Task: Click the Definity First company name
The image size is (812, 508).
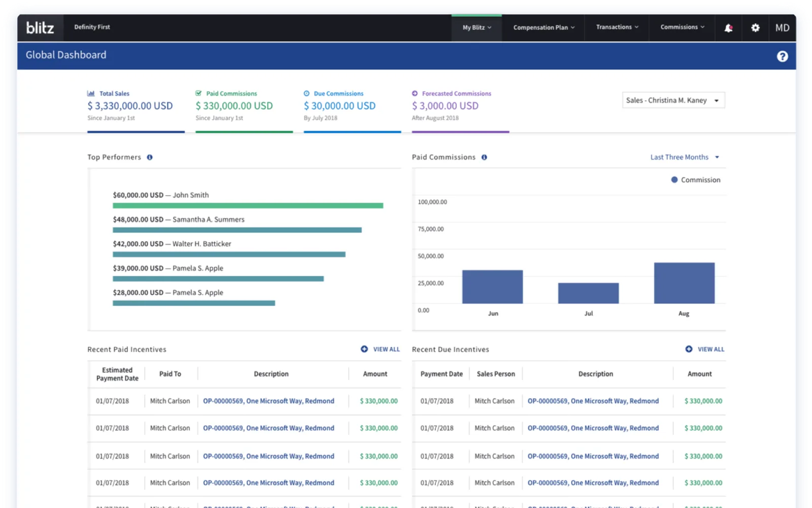Action: [x=92, y=27]
